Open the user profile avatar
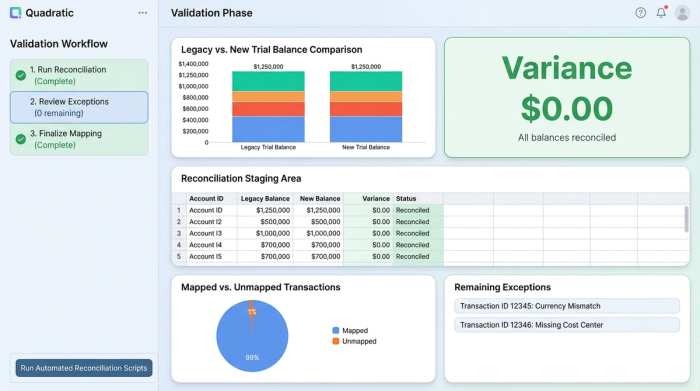Screen dimensions: 700x391 [682, 13]
